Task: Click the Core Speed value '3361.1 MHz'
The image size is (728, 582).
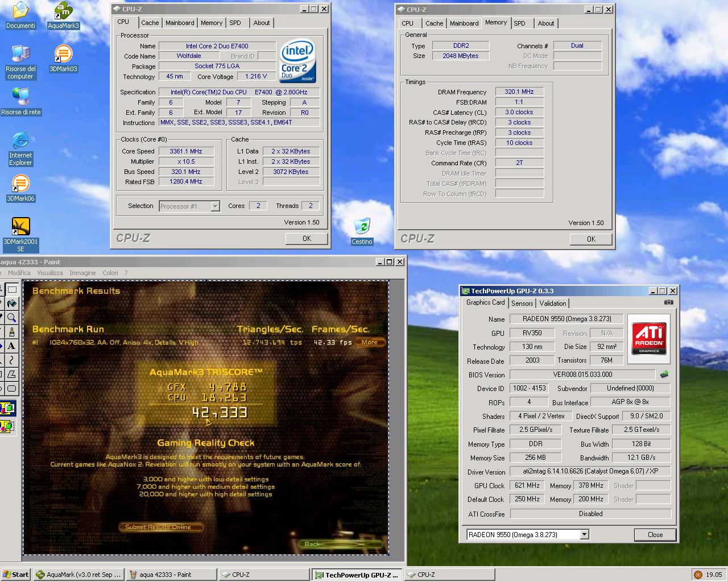Action: click(186, 151)
